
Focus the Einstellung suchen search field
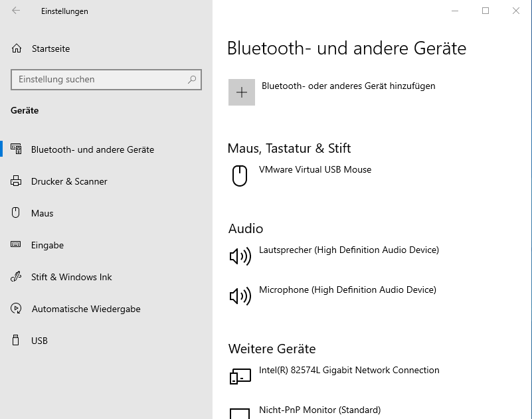100,79
